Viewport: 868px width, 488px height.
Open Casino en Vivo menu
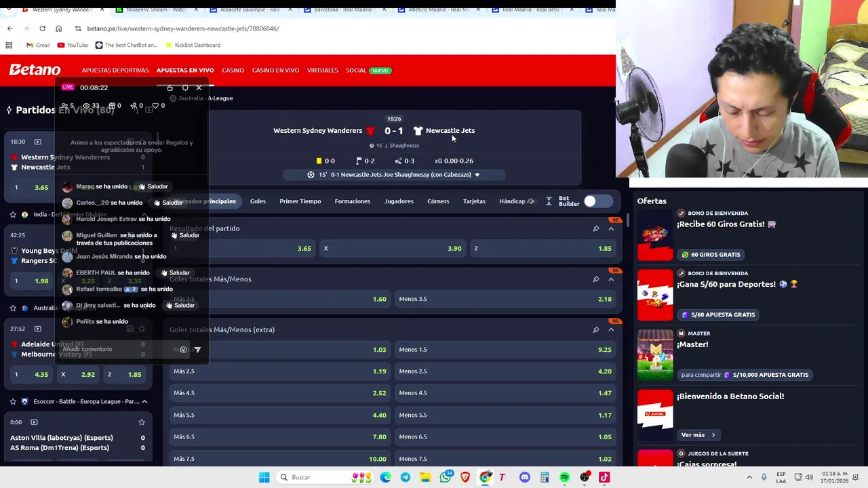click(275, 70)
